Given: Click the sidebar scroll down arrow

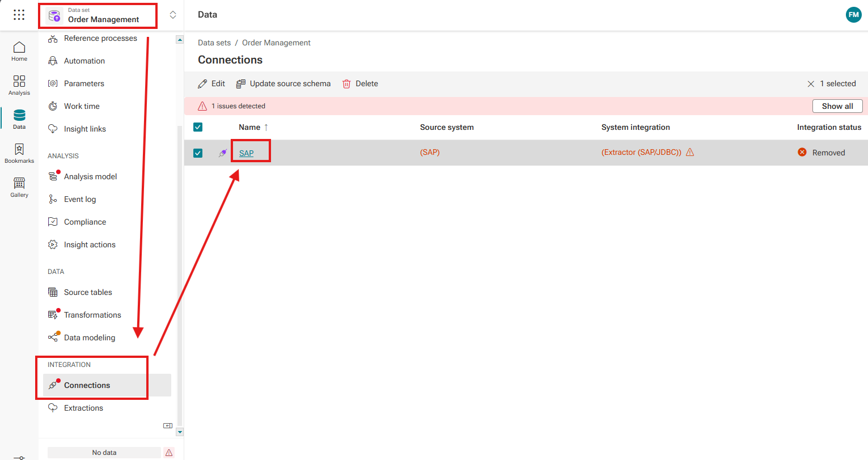Looking at the screenshot, I should coord(180,432).
